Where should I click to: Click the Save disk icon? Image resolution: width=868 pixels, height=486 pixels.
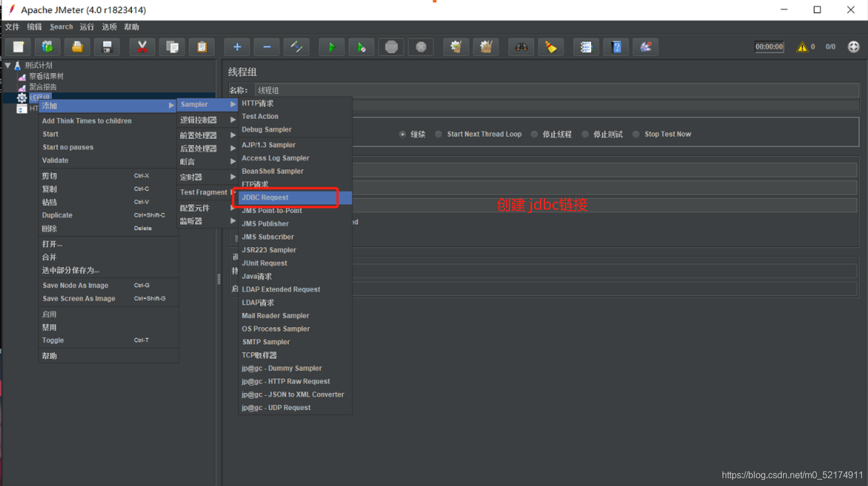(107, 47)
